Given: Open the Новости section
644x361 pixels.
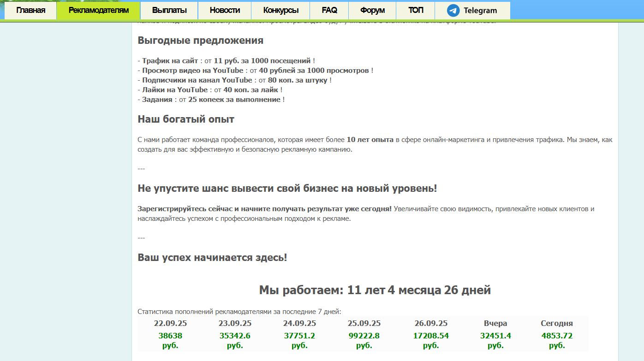Looking at the screenshot, I should tap(225, 11).
